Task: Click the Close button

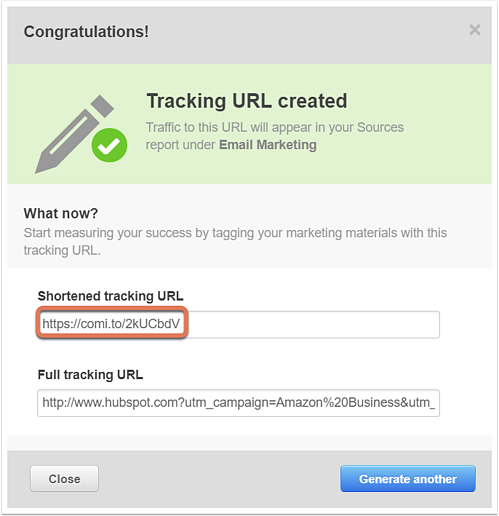Action: pyautogui.click(x=64, y=479)
